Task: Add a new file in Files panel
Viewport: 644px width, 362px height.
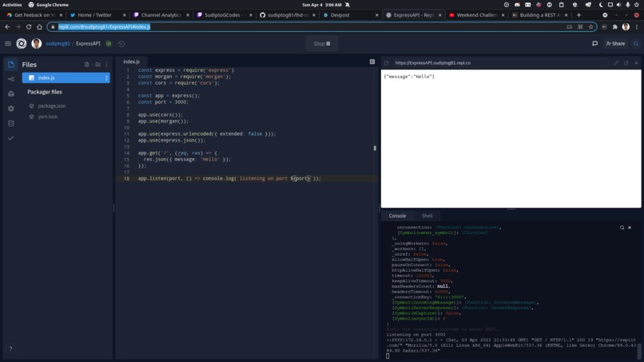Action: tap(86, 65)
